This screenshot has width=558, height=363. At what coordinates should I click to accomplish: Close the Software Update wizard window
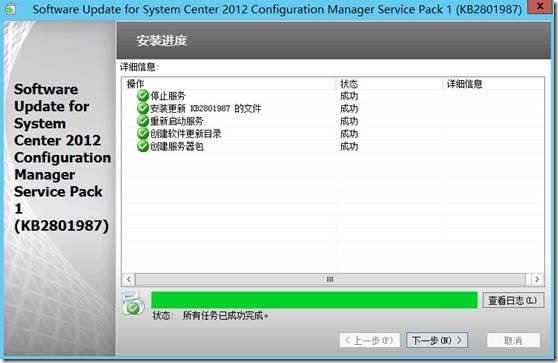point(540,6)
